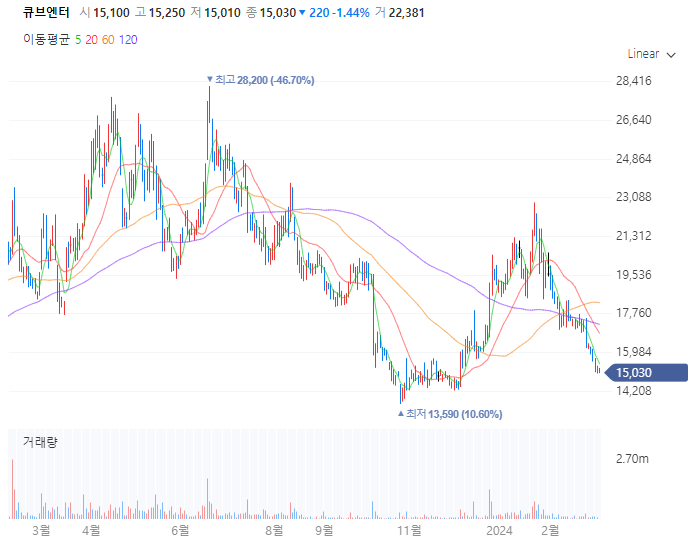
Task: Click the 최고 28,200 high marker
Action: 261,80
